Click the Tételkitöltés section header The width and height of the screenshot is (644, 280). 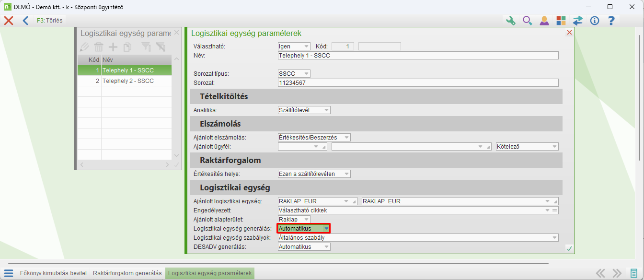(x=377, y=96)
